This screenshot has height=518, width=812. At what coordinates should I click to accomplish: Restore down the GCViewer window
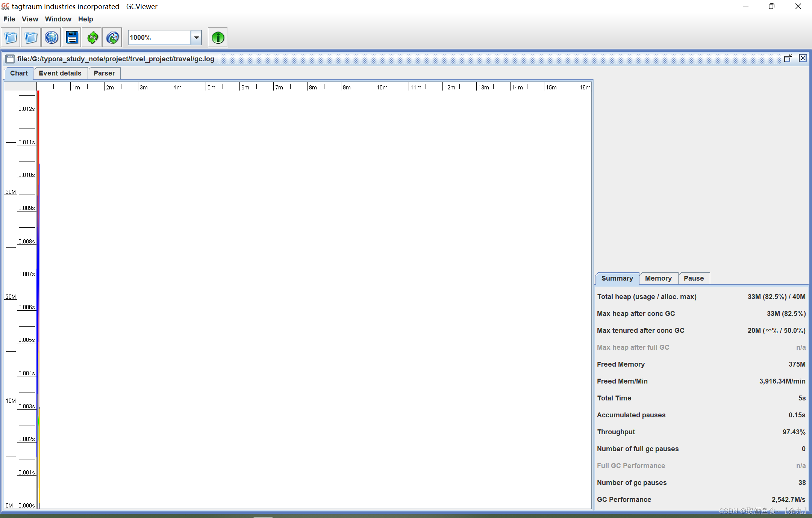(x=771, y=6)
